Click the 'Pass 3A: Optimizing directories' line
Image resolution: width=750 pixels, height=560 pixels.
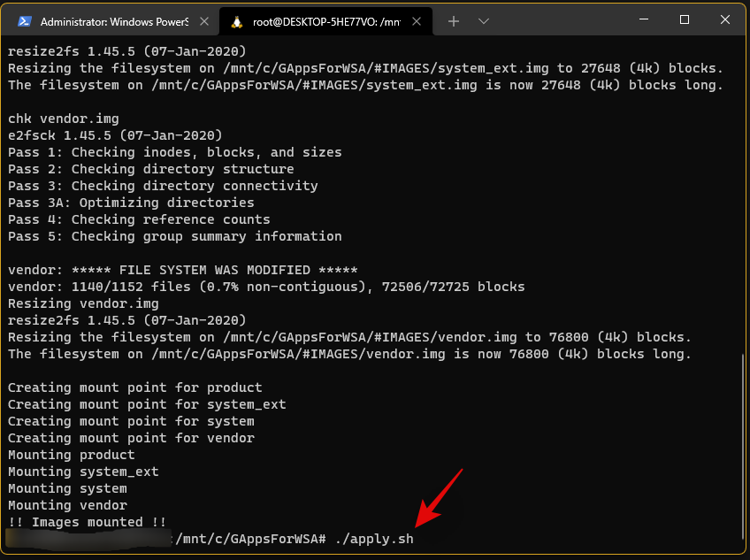[x=131, y=203]
